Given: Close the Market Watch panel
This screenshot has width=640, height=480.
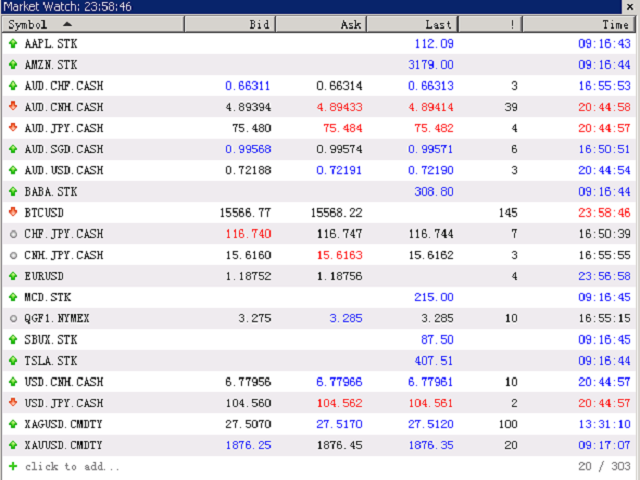Looking at the screenshot, I should coord(630,7).
